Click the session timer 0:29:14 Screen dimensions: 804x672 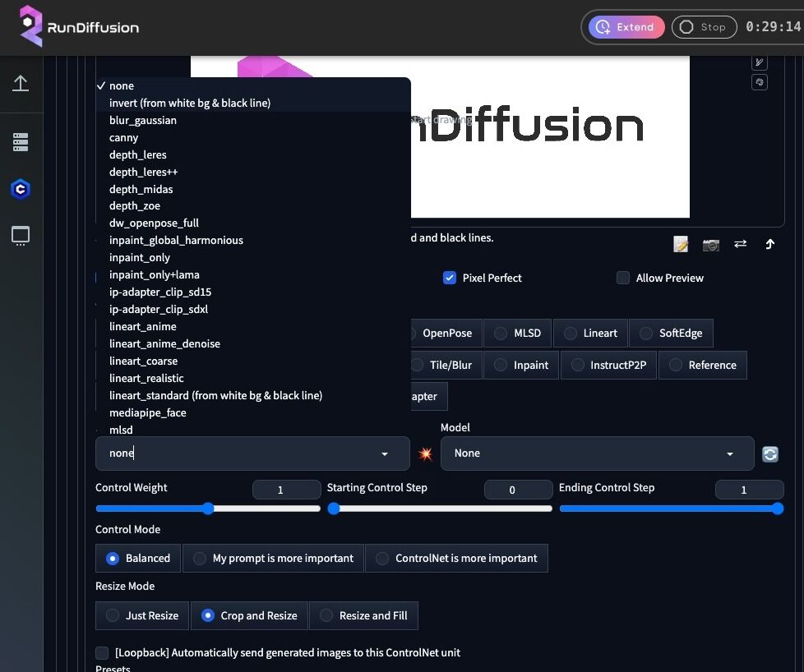tap(774, 26)
